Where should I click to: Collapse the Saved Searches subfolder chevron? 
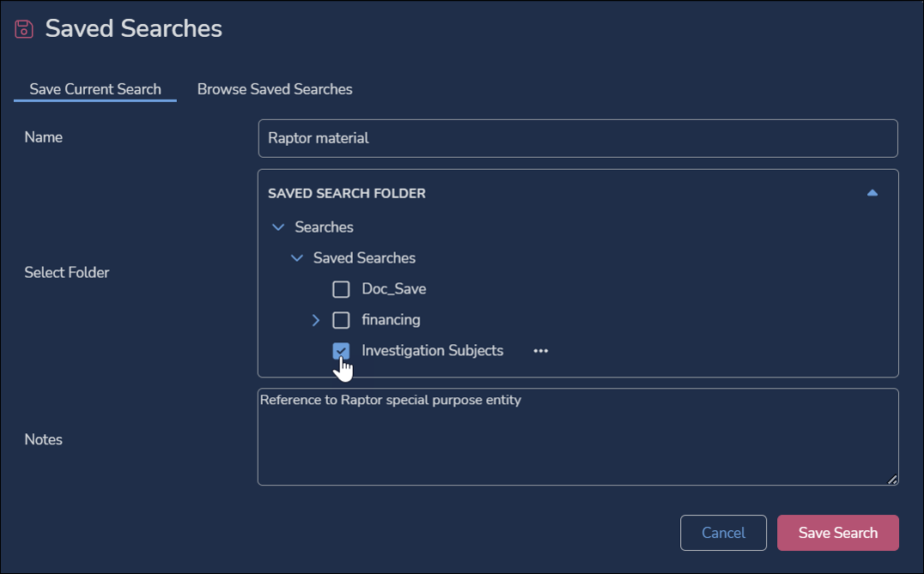(x=296, y=258)
